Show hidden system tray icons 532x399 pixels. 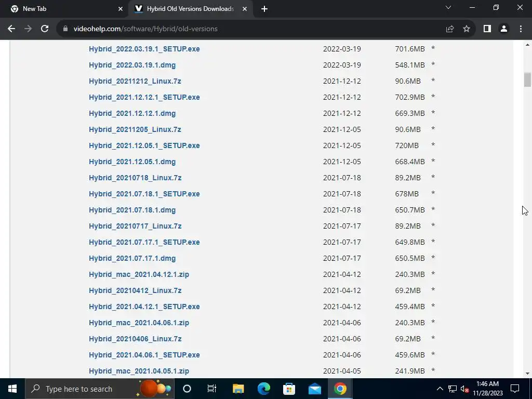pyautogui.click(x=440, y=389)
